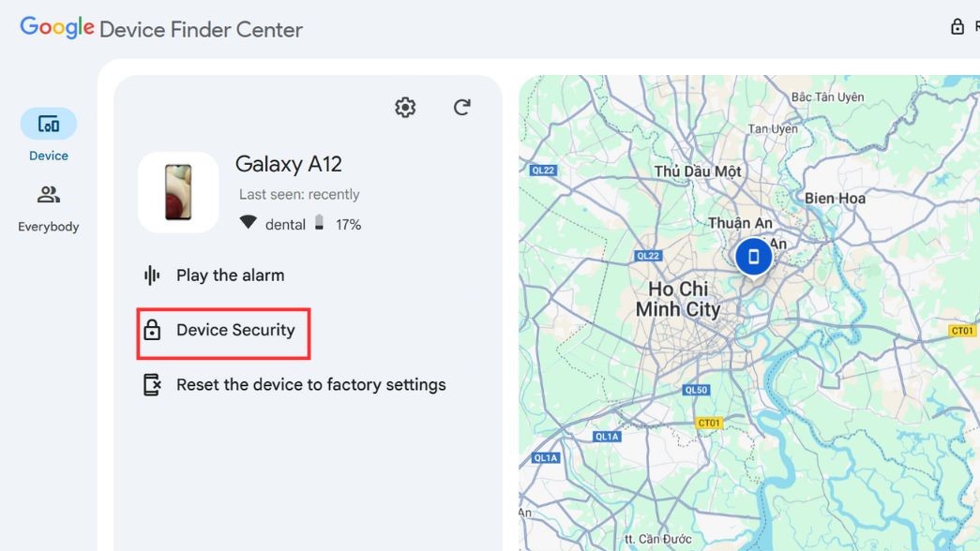
Task: Click the lock icon in top-right corner
Action: click(957, 27)
